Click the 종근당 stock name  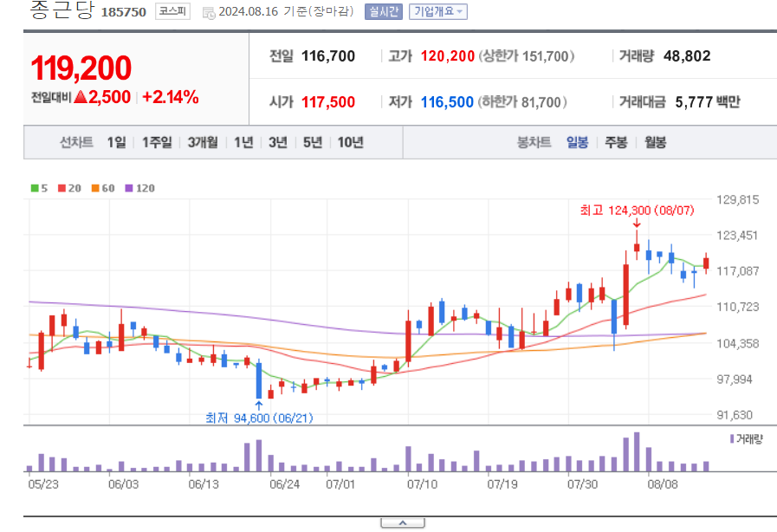62,10
